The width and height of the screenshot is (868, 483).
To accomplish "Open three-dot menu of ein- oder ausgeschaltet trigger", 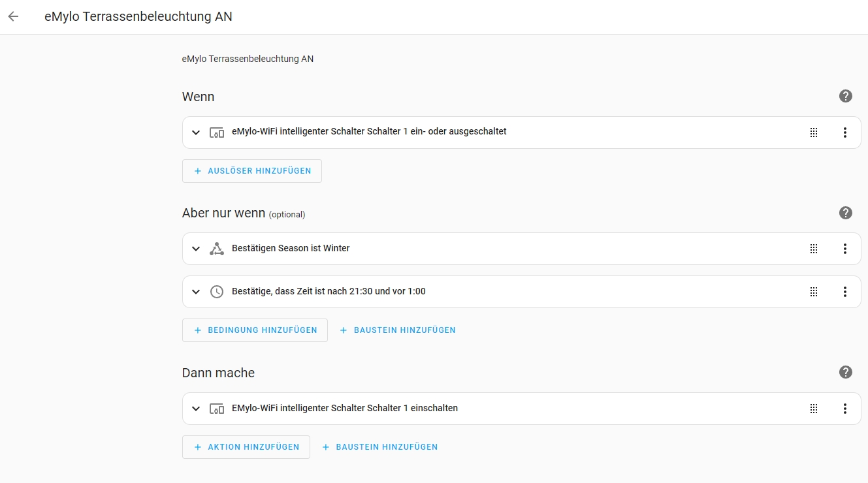I will point(845,132).
